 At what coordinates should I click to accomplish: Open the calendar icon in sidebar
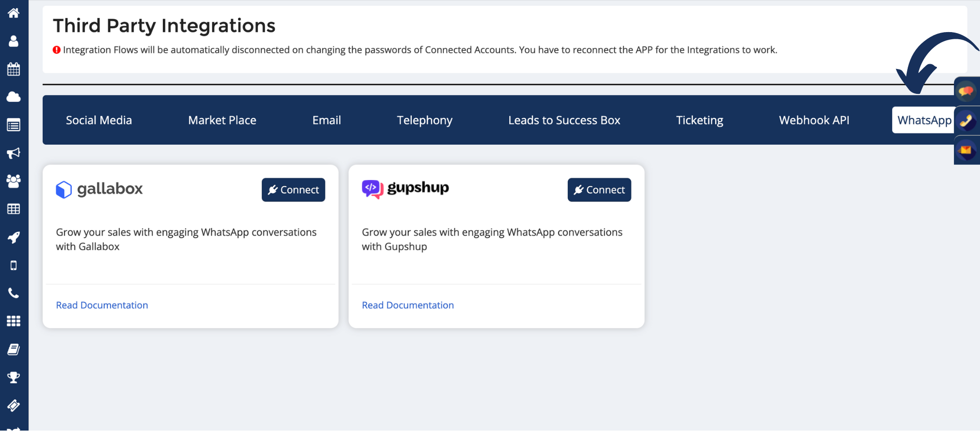[x=13, y=69]
